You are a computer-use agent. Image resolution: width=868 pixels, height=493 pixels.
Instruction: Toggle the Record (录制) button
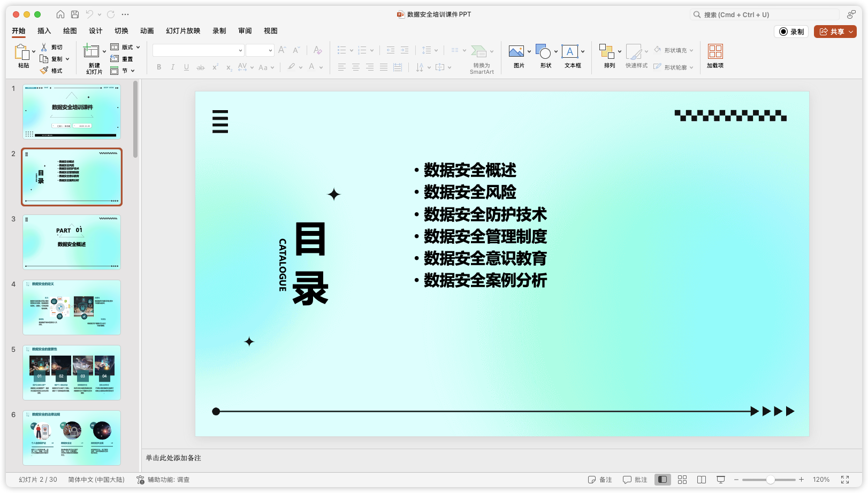point(791,32)
